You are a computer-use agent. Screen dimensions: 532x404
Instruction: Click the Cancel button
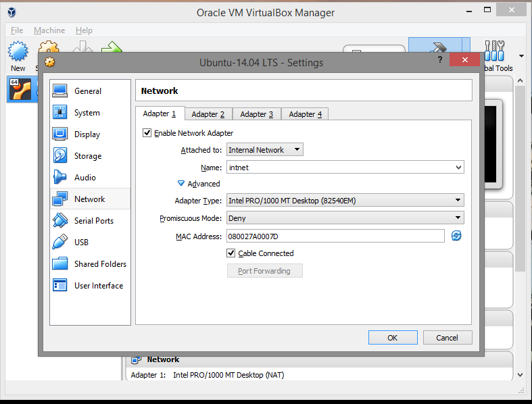[448, 338]
